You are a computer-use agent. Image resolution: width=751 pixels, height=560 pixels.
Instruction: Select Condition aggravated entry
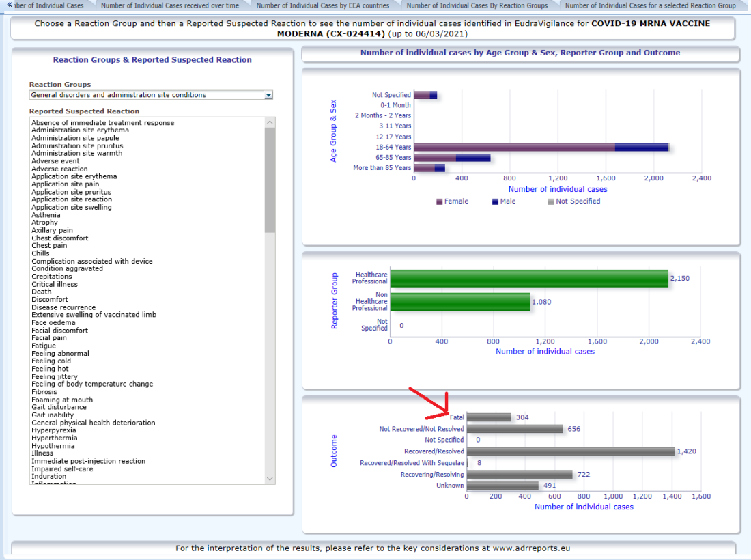tap(67, 269)
